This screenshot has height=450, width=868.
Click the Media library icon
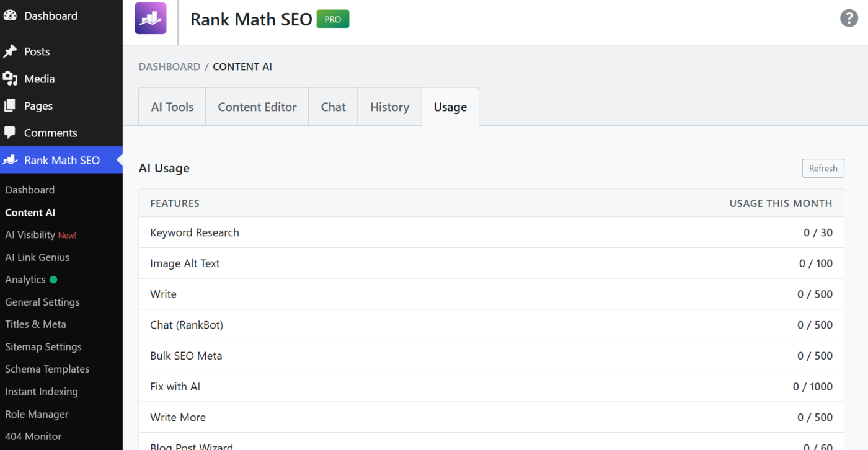click(x=10, y=79)
